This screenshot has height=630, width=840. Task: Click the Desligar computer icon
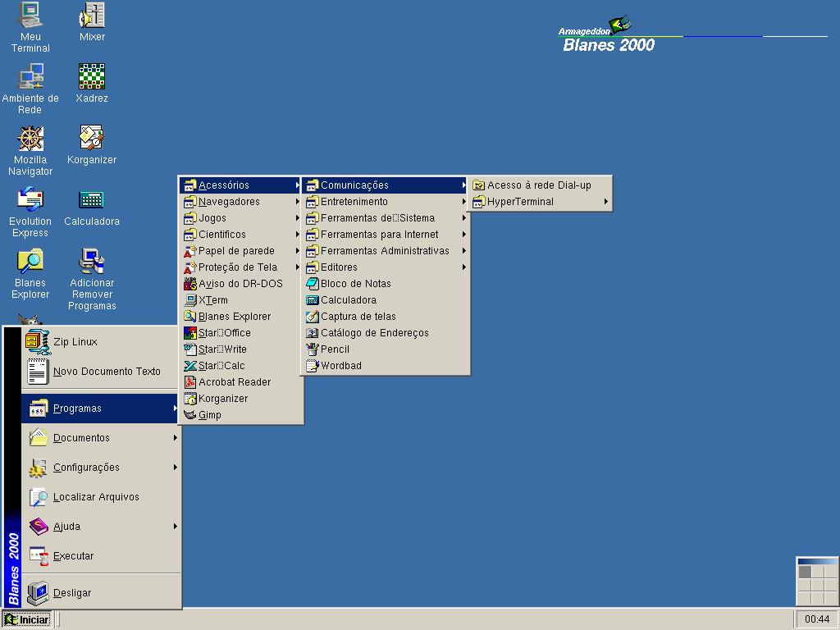pyautogui.click(x=38, y=593)
